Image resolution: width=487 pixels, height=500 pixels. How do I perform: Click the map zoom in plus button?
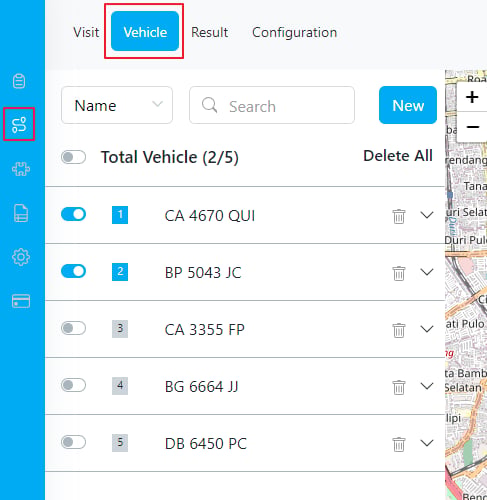(472, 97)
